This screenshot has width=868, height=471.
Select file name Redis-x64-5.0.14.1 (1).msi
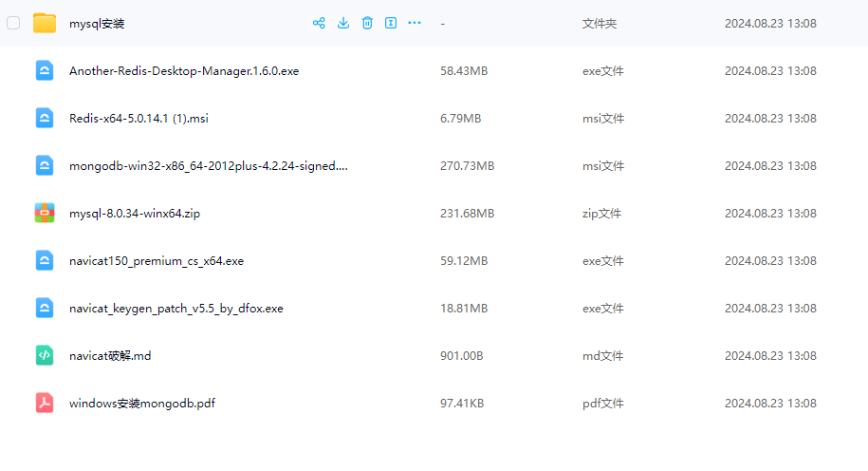139,118
